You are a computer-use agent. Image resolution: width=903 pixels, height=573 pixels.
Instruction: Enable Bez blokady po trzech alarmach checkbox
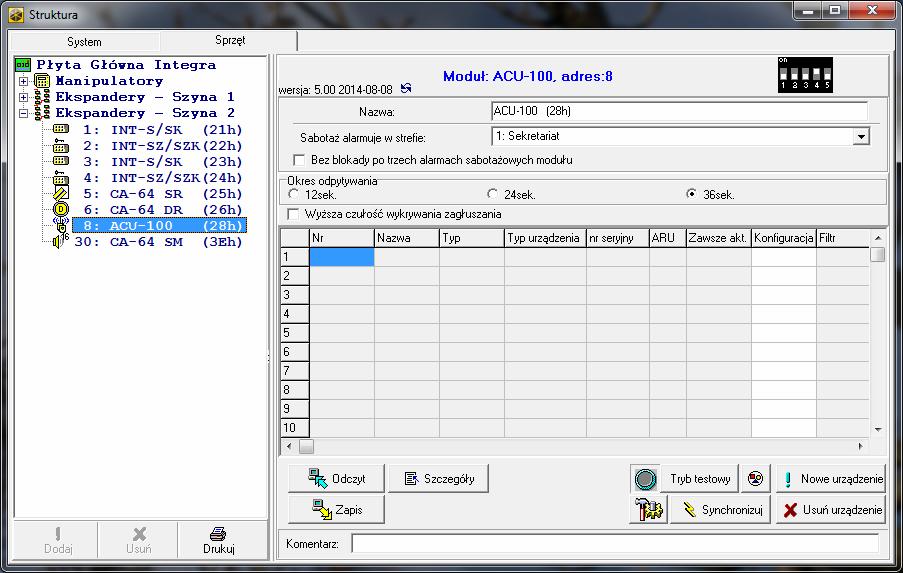click(299, 160)
